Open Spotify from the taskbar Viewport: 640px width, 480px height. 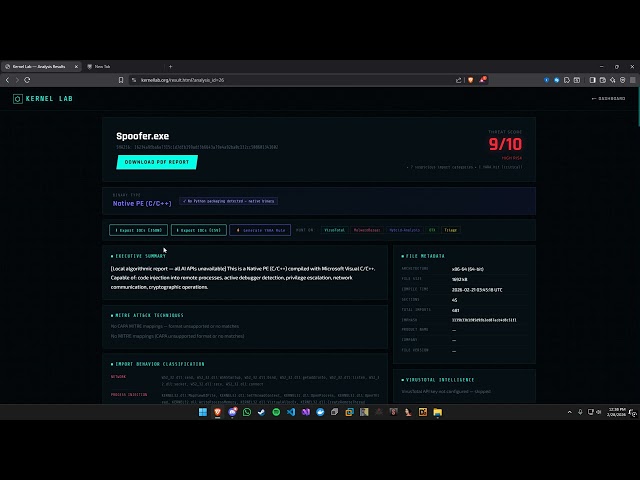coord(276,412)
